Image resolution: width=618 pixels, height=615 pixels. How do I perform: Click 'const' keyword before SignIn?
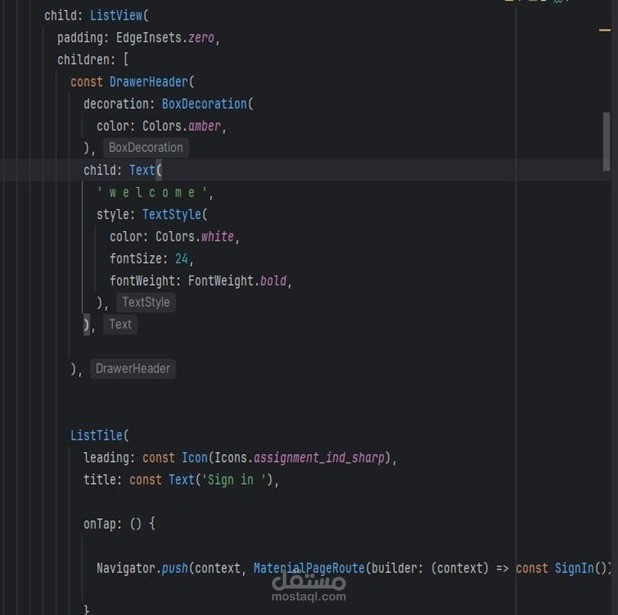click(x=532, y=568)
